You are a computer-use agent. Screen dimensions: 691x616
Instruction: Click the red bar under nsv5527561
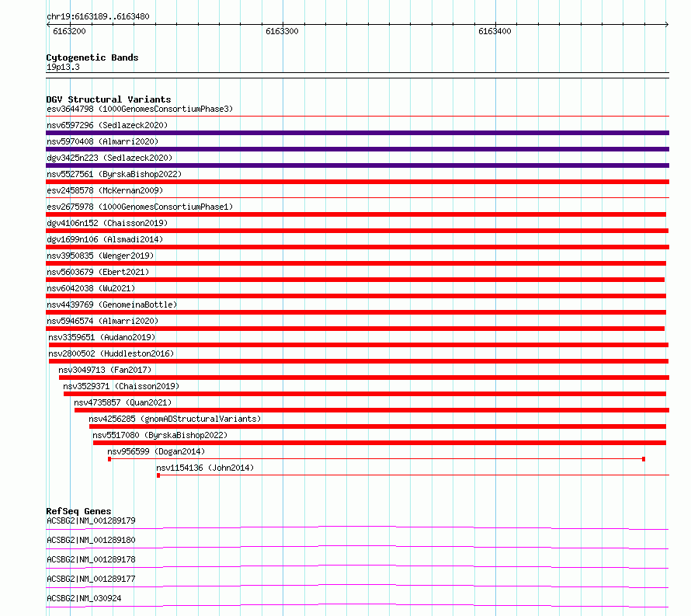tap(357, 182)
